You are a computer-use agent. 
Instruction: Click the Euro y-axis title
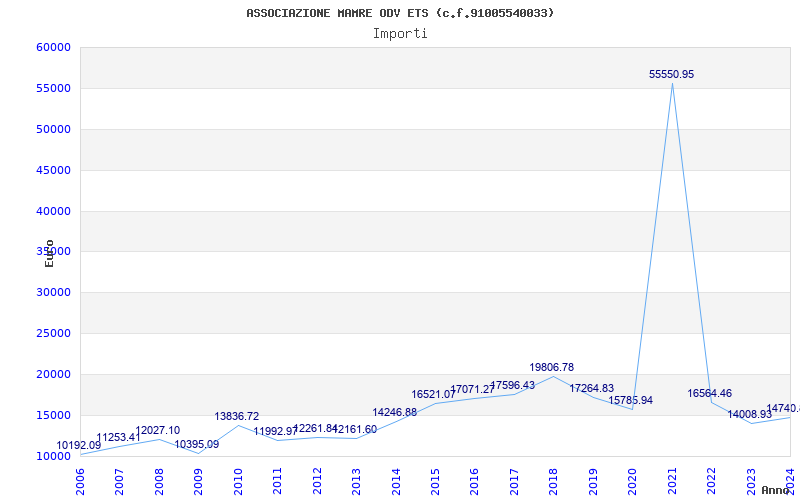[49, 253]
